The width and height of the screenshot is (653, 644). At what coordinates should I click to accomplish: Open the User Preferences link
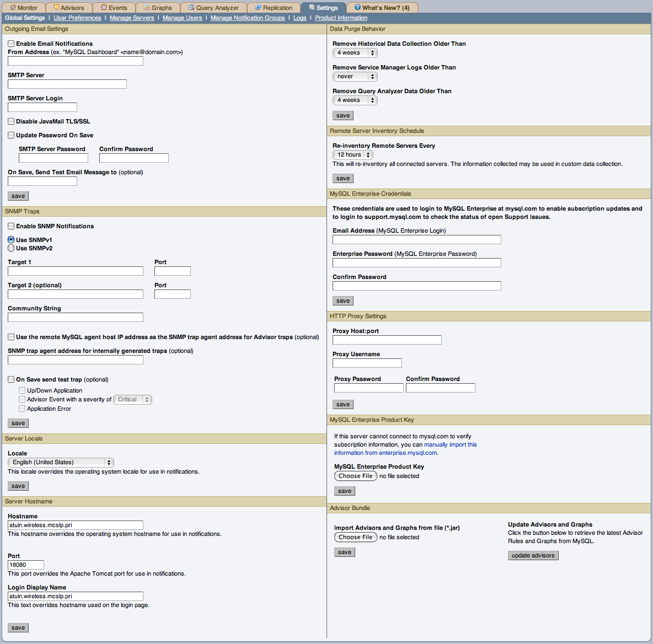pyautogui.click(x=77, y=18)
